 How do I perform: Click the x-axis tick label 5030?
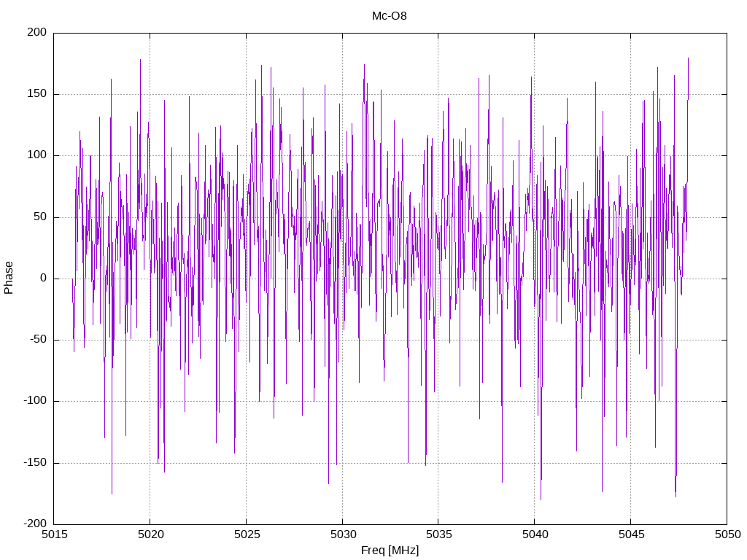coord(343,534)
